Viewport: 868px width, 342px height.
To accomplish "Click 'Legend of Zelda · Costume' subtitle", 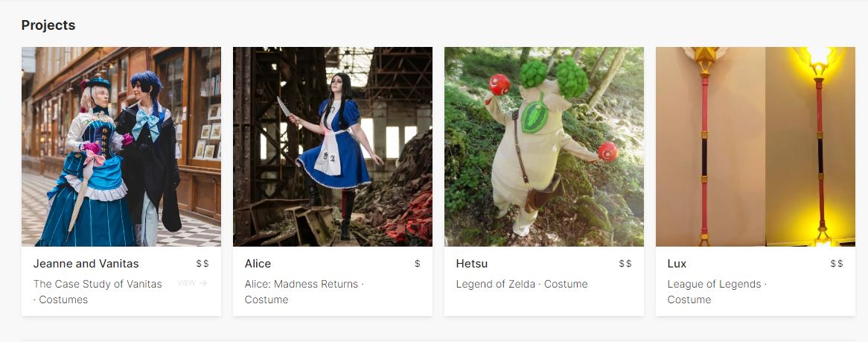I will tap(522, 285).
